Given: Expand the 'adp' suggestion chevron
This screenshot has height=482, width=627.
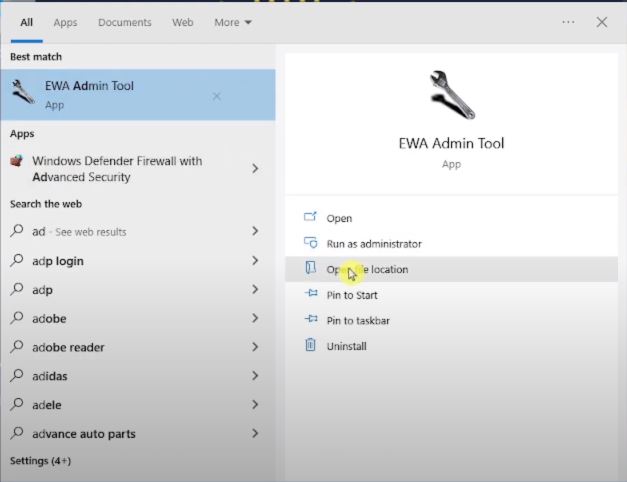Looking at the screenshot, I should [255, 289].
